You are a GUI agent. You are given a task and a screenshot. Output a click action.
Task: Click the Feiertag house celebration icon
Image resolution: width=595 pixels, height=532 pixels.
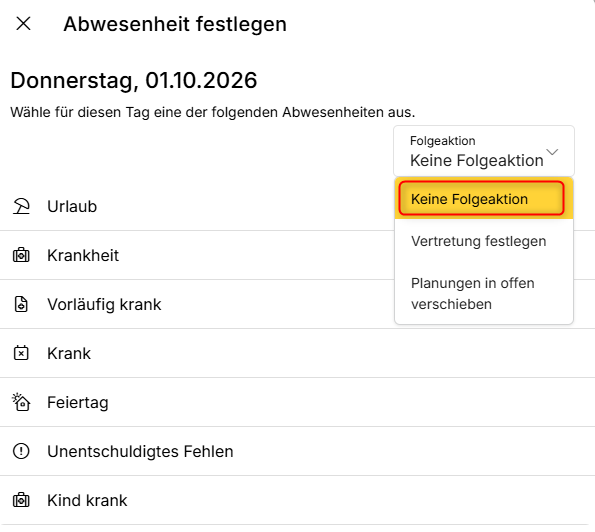click(x=21, y=402)
